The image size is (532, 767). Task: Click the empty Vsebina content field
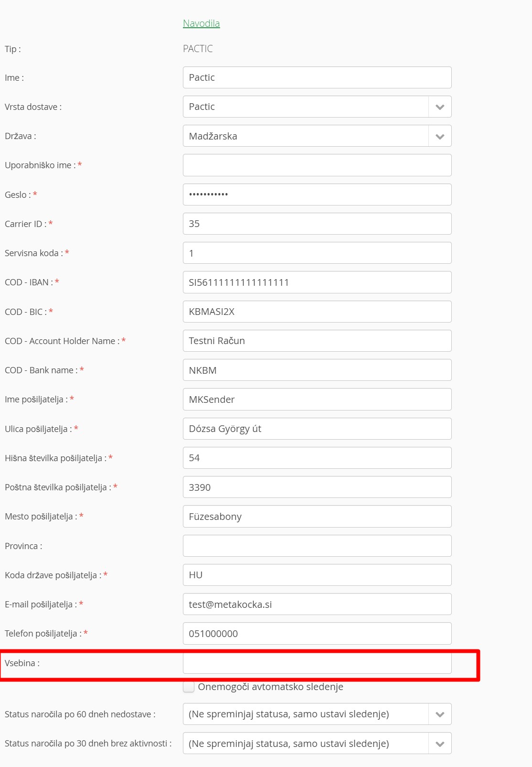[x=317, y=663]
